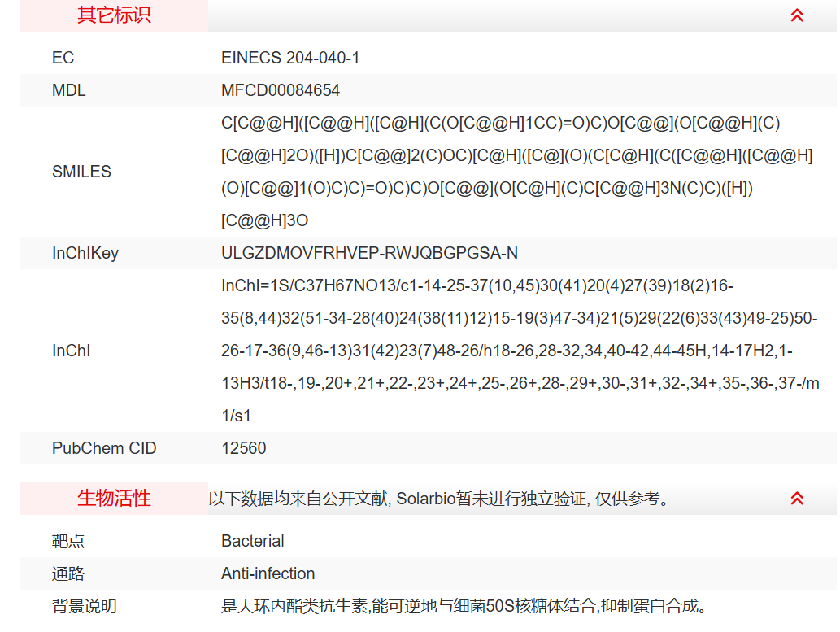Click the 生物活性 section header title
The width and height of the screenshot is (840, 632).
pos(114,498)
